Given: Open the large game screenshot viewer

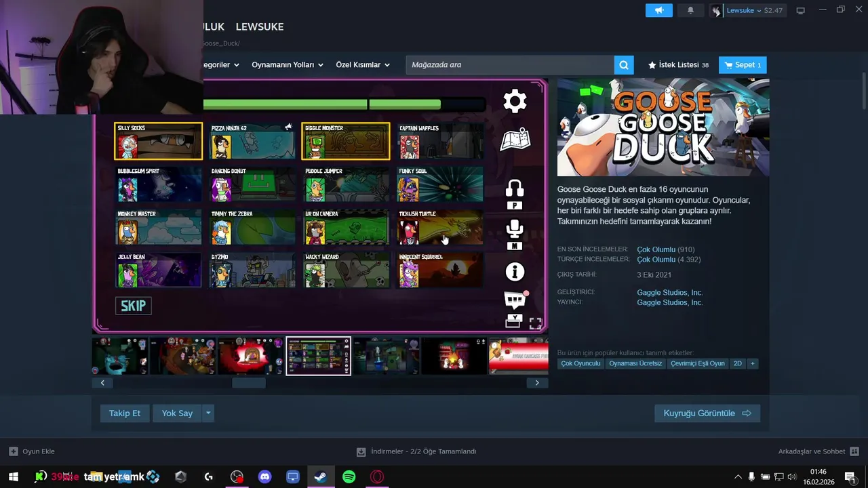Looking at the screenshot, I should (319, 205).
